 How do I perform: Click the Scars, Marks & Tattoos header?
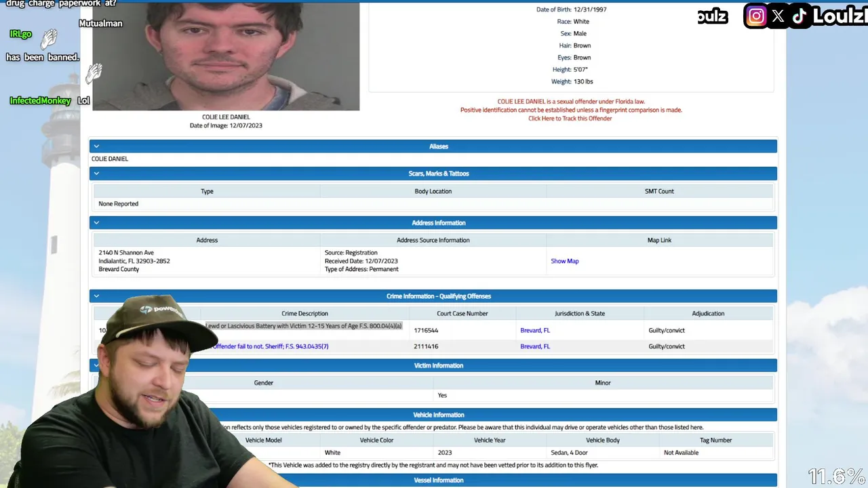click(x=433, y=174)
